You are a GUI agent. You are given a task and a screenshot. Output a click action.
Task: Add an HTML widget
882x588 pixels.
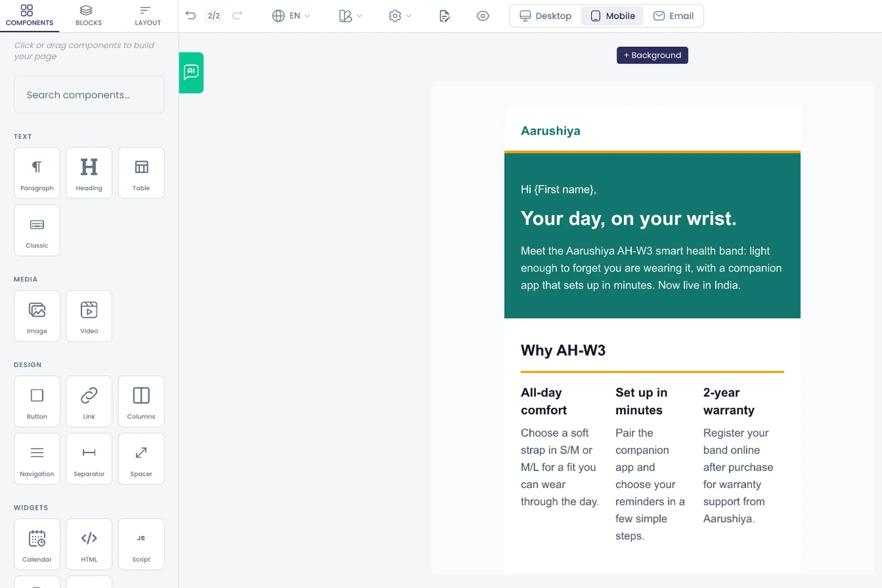point(89,544)
